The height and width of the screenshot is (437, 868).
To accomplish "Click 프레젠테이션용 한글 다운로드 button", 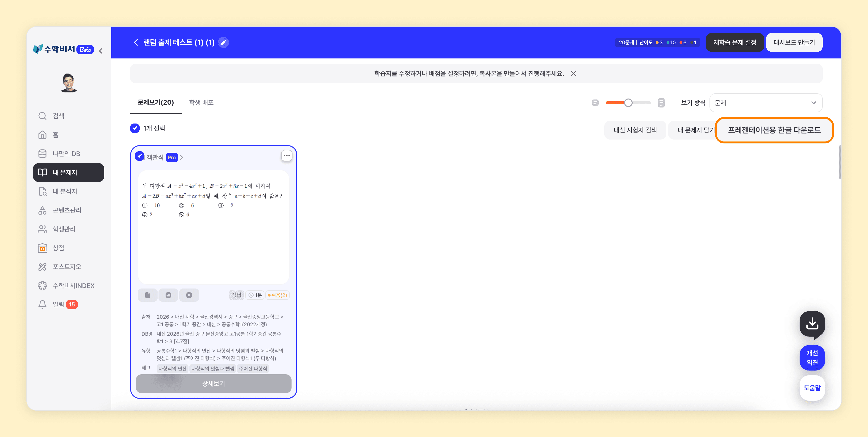I will pyautogui.click(x=774, y=130).
